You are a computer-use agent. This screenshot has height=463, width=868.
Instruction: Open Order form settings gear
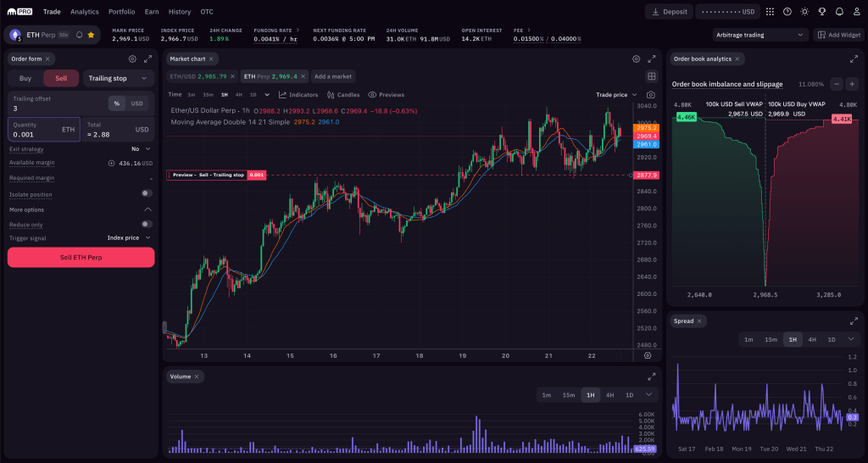(132, 59)
